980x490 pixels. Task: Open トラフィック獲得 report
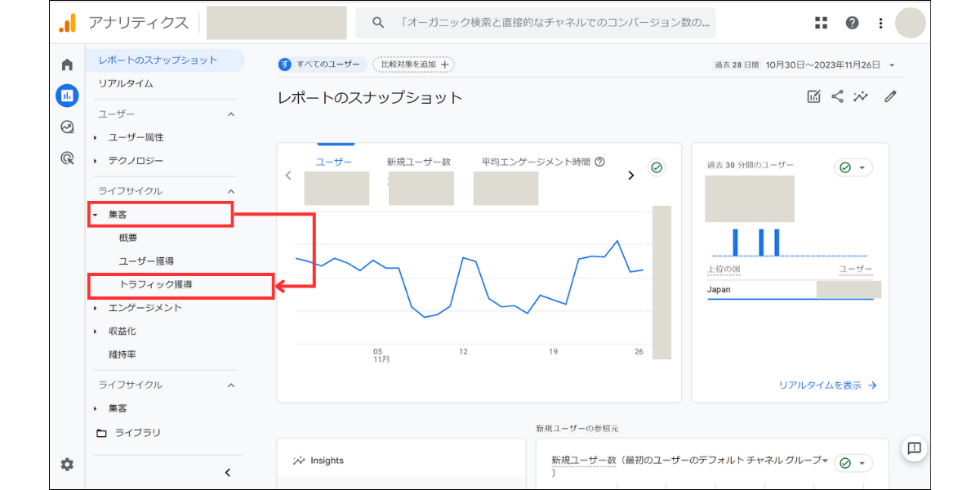point(156,285)
